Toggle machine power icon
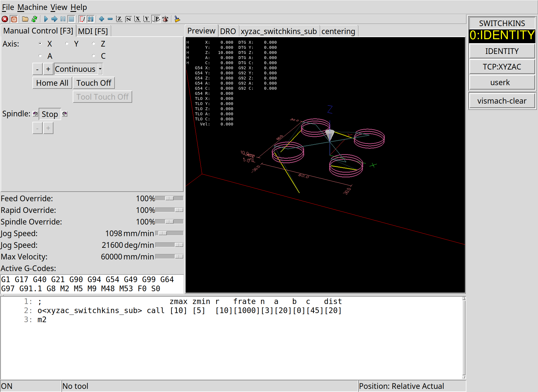This screenshot has width=538, height=392. (14, 19)
